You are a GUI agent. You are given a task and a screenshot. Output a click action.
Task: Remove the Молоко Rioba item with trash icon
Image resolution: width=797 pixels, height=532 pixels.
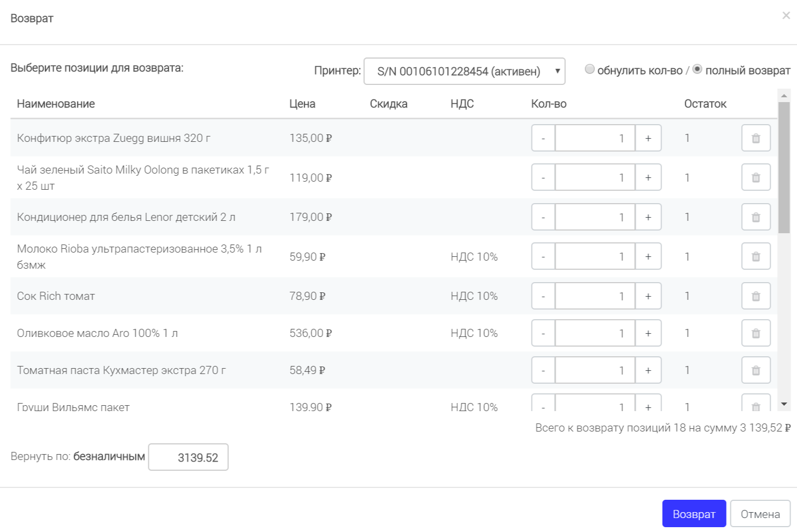tap(756, 256)
